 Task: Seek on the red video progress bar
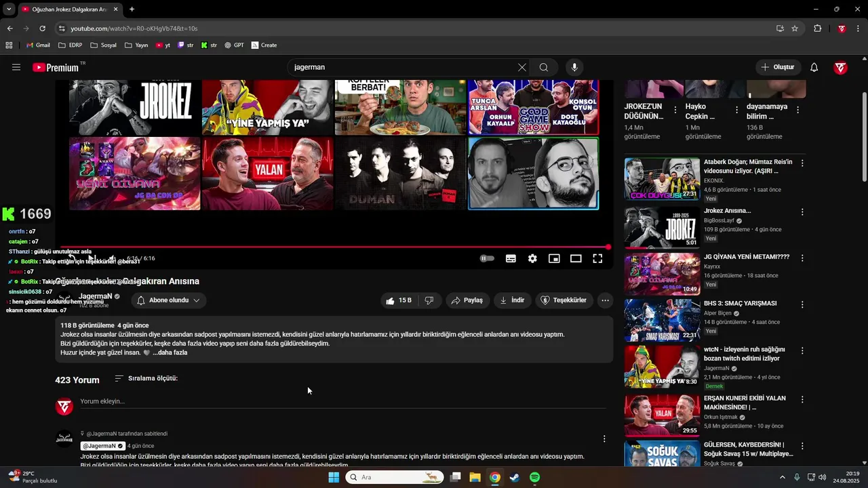click(x=334, y=247)
